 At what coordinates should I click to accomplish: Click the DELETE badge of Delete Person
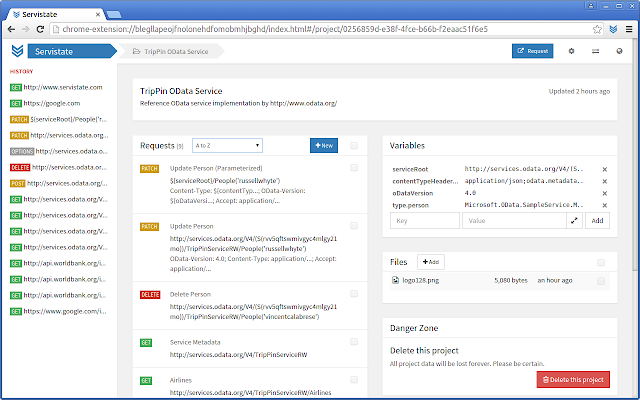(x=150, y=295)
